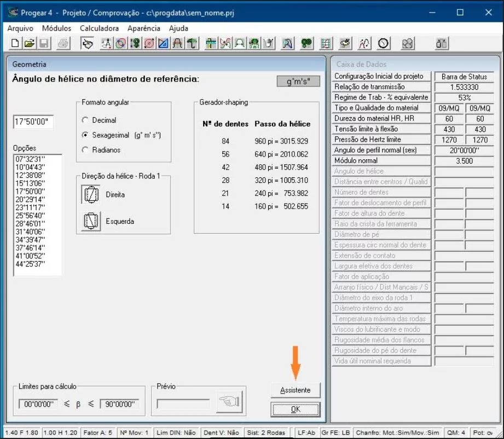
Task: Open Tipo e Qualidade do material row
Action: [x=381, y=108]
